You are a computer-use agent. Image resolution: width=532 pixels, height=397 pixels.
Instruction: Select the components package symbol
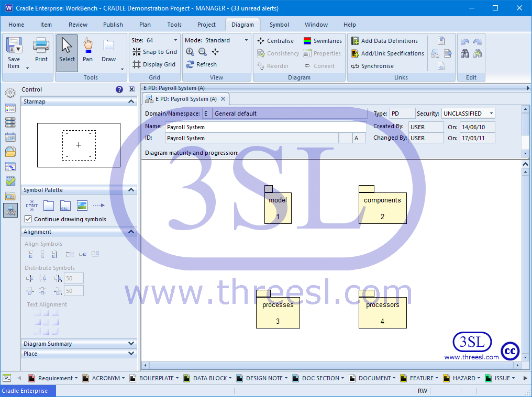pos(382,205)
